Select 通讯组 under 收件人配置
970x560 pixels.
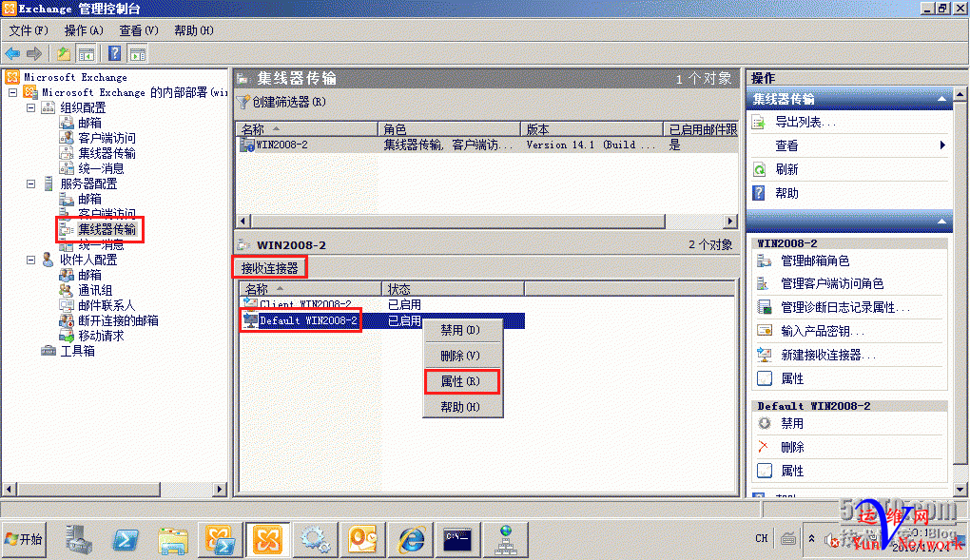click(x=95, y=290)
